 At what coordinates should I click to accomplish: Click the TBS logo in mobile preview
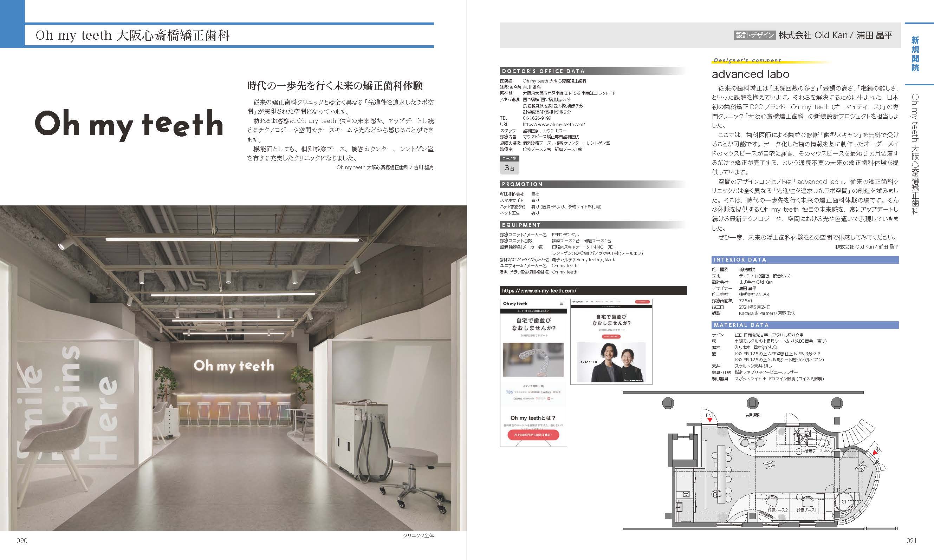point(510,392)
